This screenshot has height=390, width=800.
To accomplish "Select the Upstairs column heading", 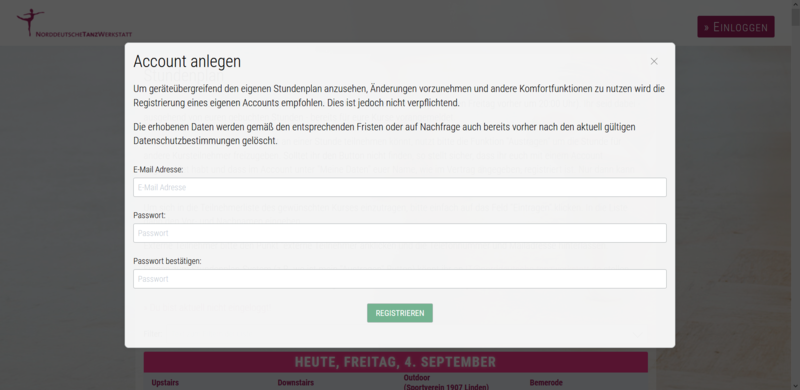I will click(x=165, y=382).
